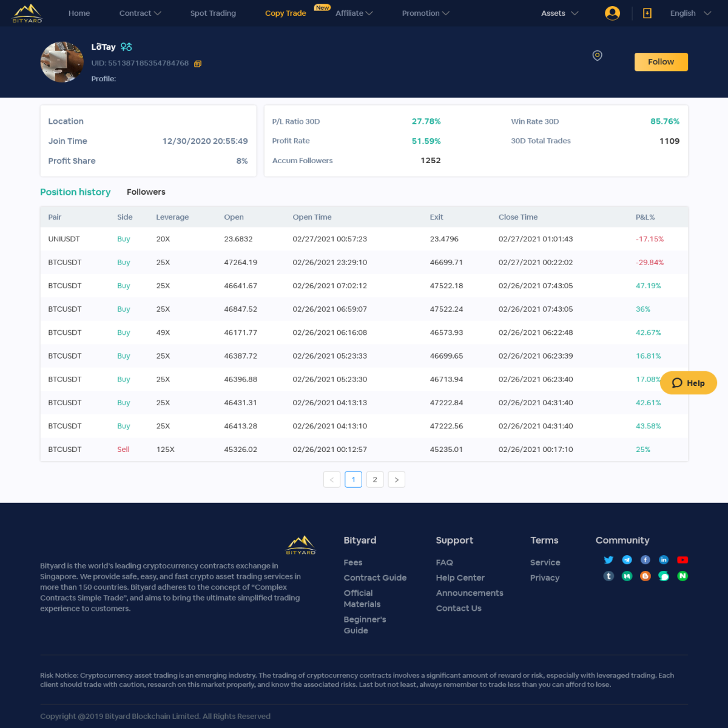728x728 pixels.
Task: Open the Help Center footer link
Action: click(x=460, y=578)
